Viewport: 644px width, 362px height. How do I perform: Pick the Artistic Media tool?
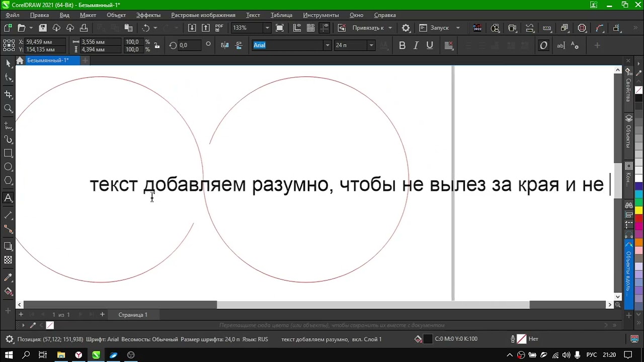tap(8, 139)
